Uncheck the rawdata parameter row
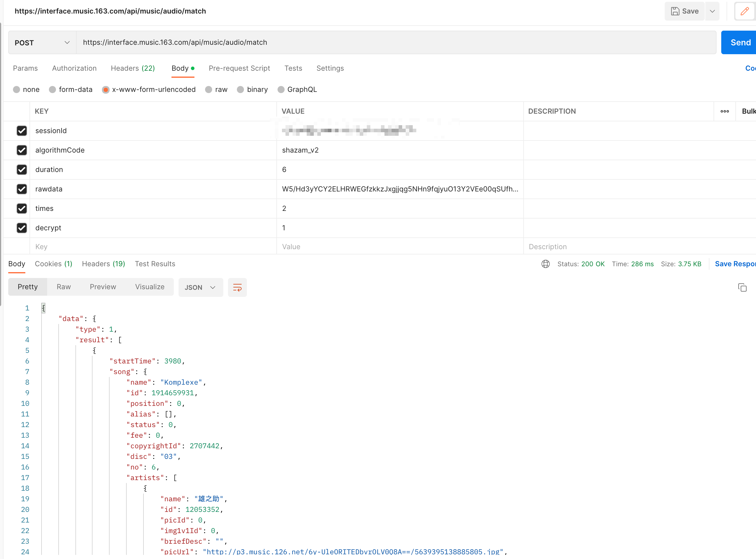This screenshot has height=559, width=756. 22,189
